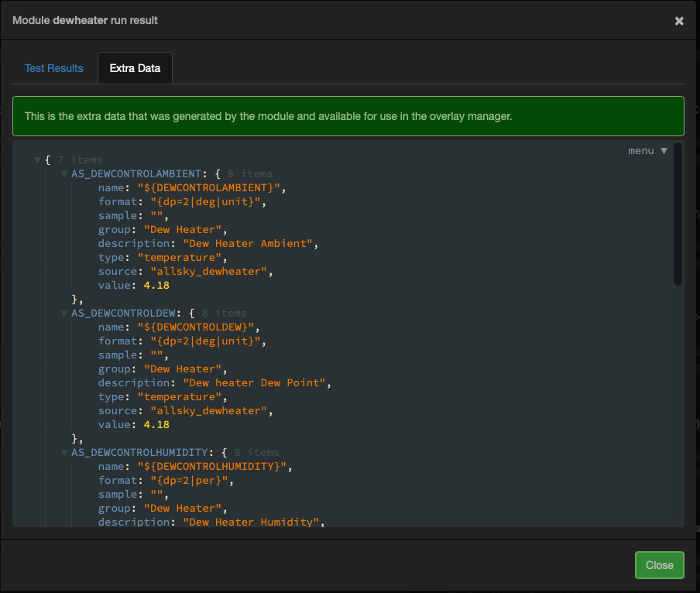Collapse the root JSON object triangle
The width and height of the screenshot is (700, 593).
click(37, 160)
